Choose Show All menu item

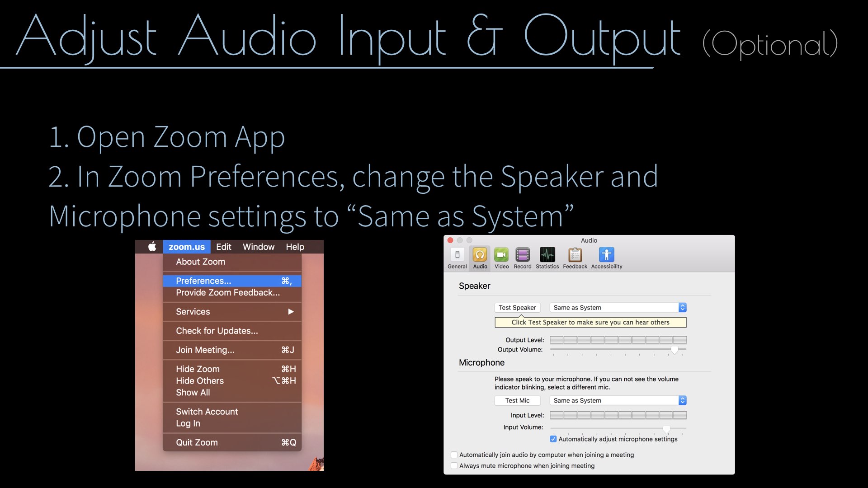coord(232,393)
